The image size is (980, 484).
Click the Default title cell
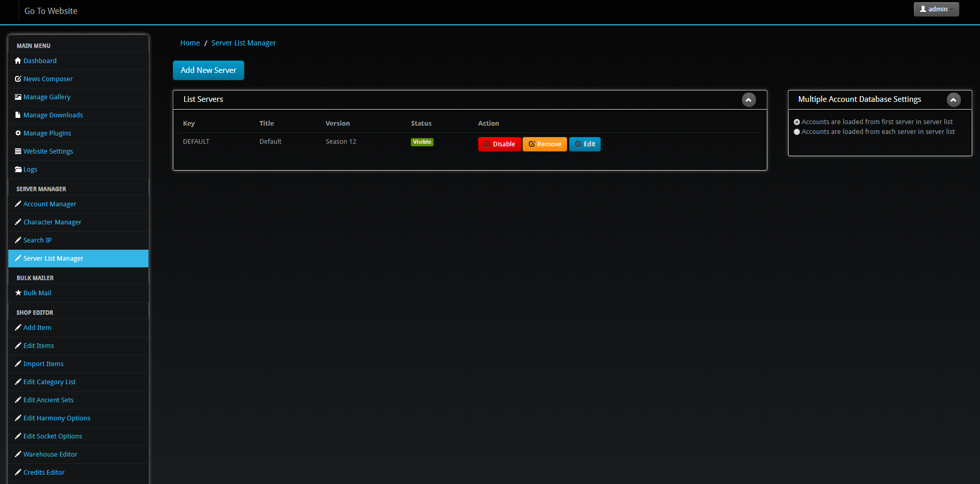[x=271, y=142]
